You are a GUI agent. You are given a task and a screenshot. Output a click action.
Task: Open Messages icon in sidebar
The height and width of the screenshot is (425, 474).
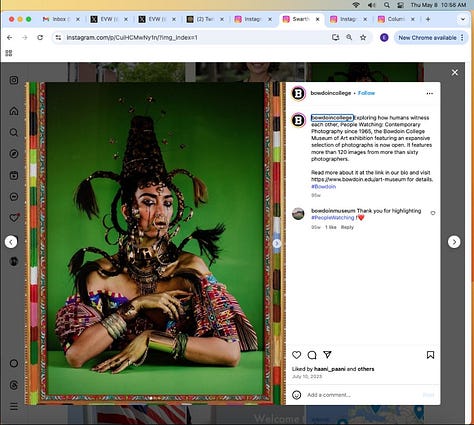point(14,197)
